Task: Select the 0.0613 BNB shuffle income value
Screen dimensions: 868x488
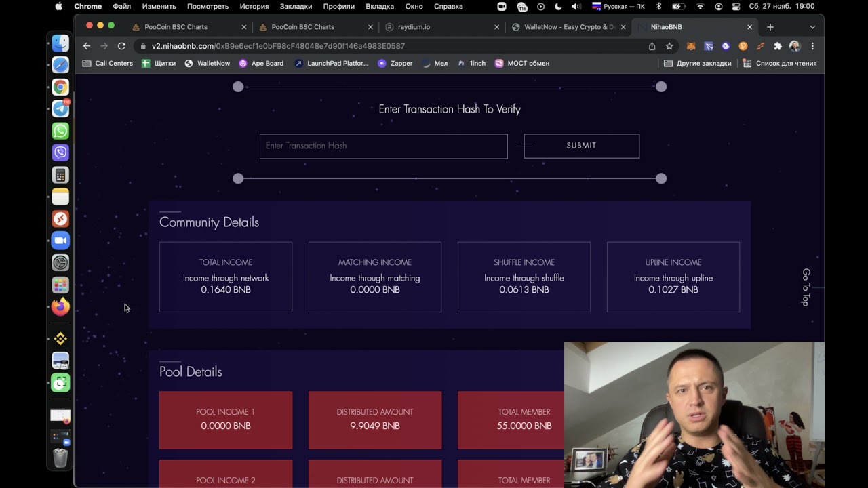Action: pos(524,289)
